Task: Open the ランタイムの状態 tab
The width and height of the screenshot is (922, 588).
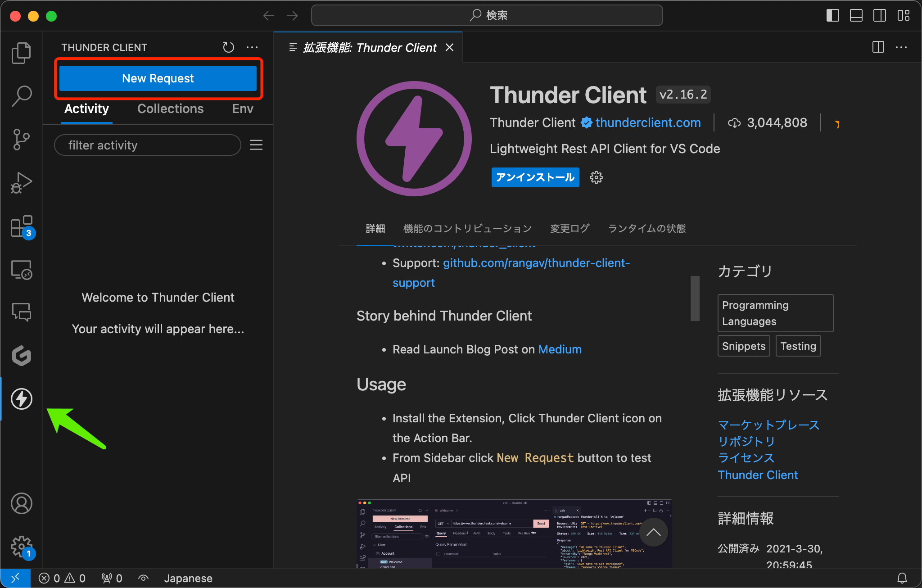Action: tap(647, 229)
